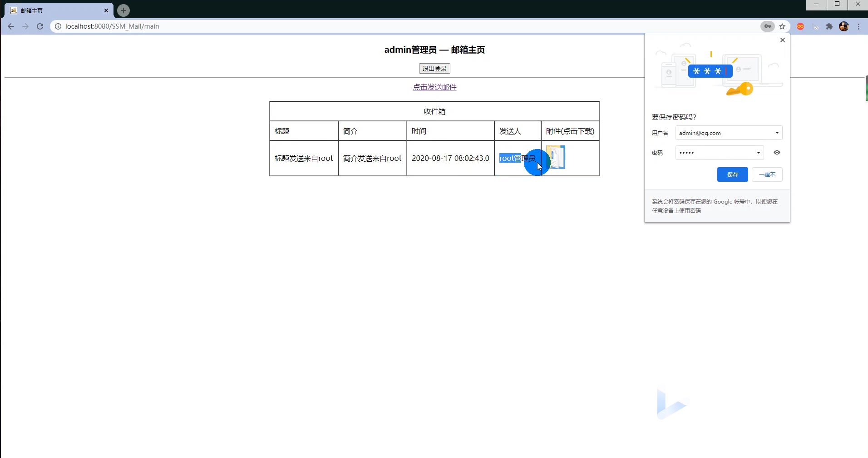The image size is (868, 458).
Task: Open the Chrome three-dot menu
Action: (x=858, y=26)
